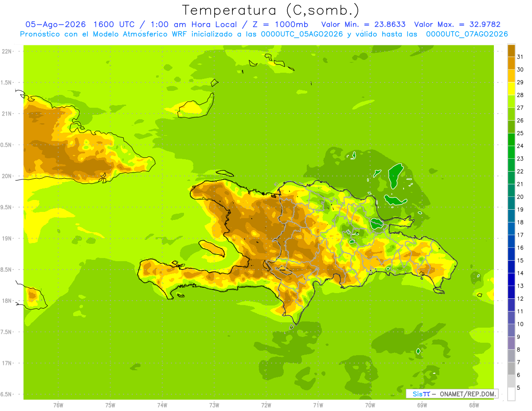Click the legend value "31"
The width and height of the screenshot is (532, 411).
pos(520,57)
